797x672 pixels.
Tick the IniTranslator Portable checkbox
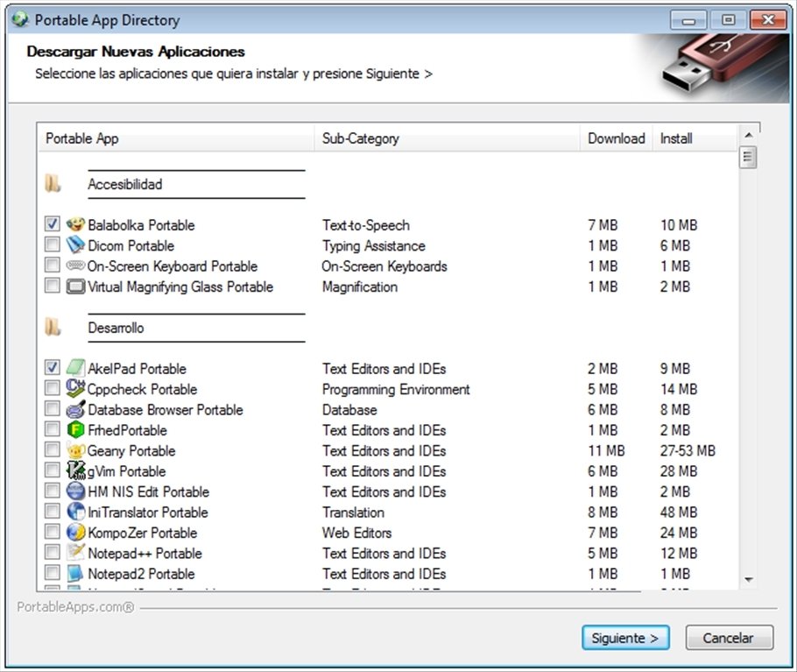tap(52, 511)
